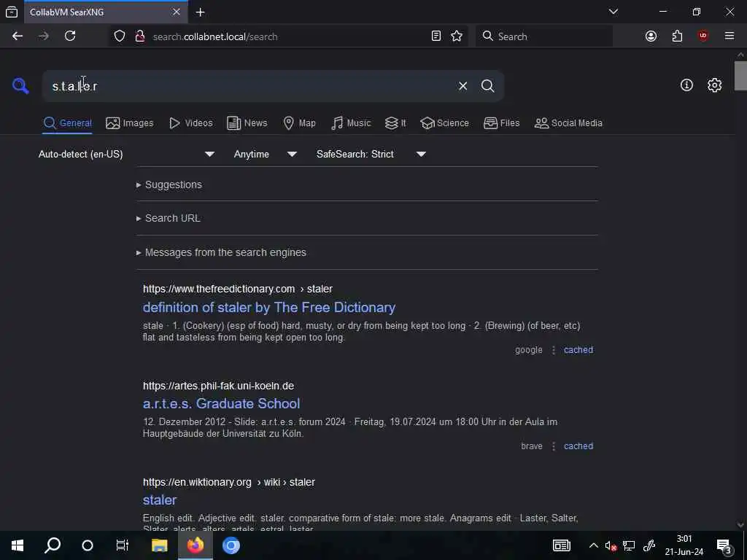The height and width of the screenshot is (560, 747).
Task: Open cached version of a.r.t.e.s. result
Action: (x=578, y=446)
